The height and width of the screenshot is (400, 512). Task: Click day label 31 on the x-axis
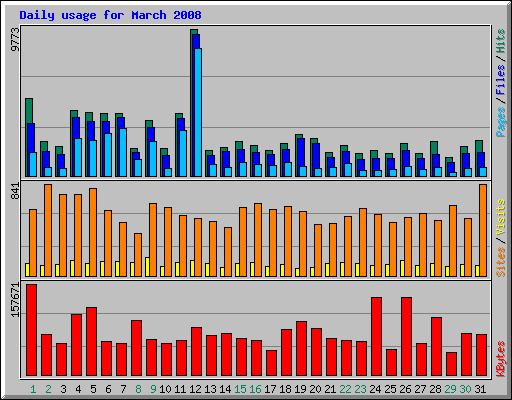tap(480, 389)
